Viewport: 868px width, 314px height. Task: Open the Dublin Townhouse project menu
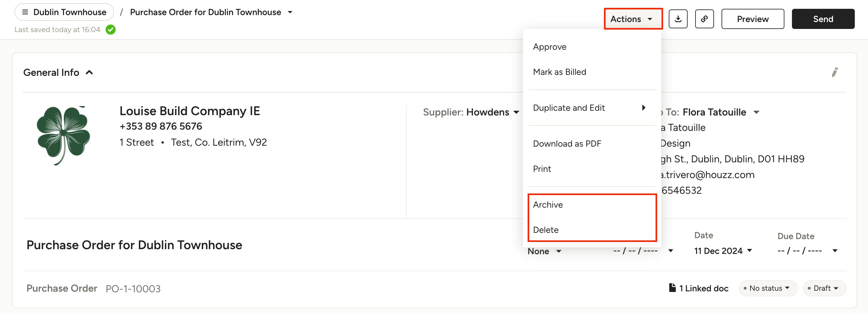pos(64,12)
